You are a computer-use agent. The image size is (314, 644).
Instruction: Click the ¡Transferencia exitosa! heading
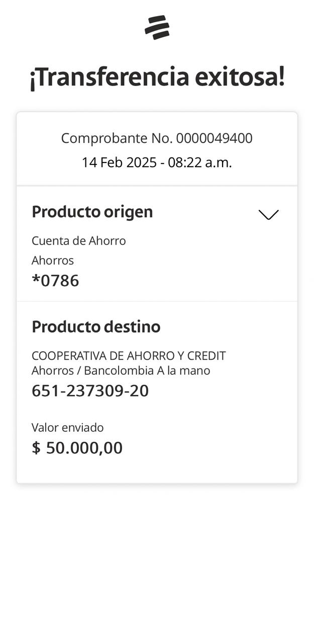[x=157, y=77]
